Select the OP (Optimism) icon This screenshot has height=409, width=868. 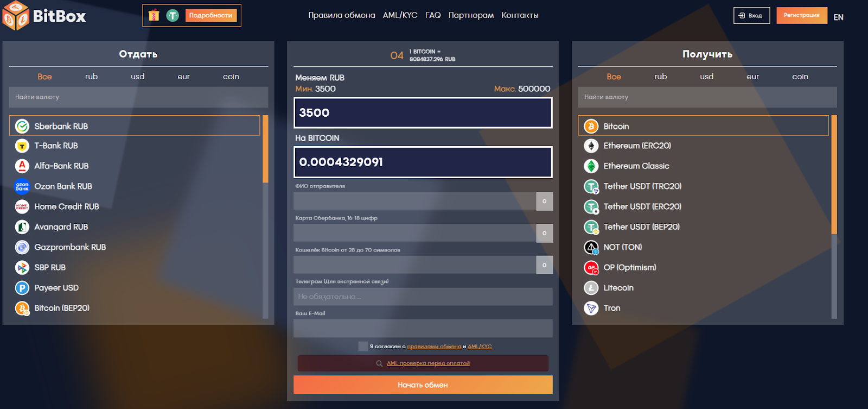point(591,267)
